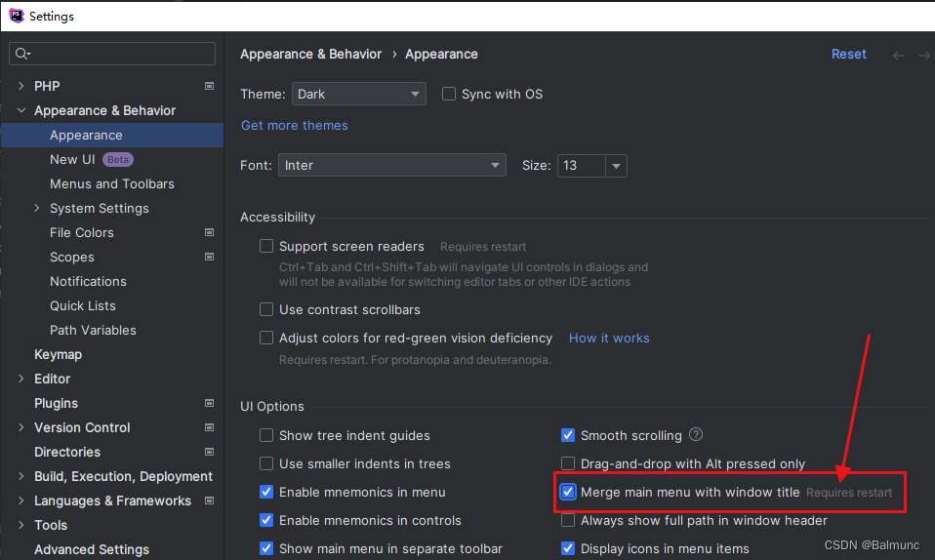The width and height of the screenshot is (935, 560).
Task: Enable red-green vision deficiency color adjustment
Action: (266, 339)
